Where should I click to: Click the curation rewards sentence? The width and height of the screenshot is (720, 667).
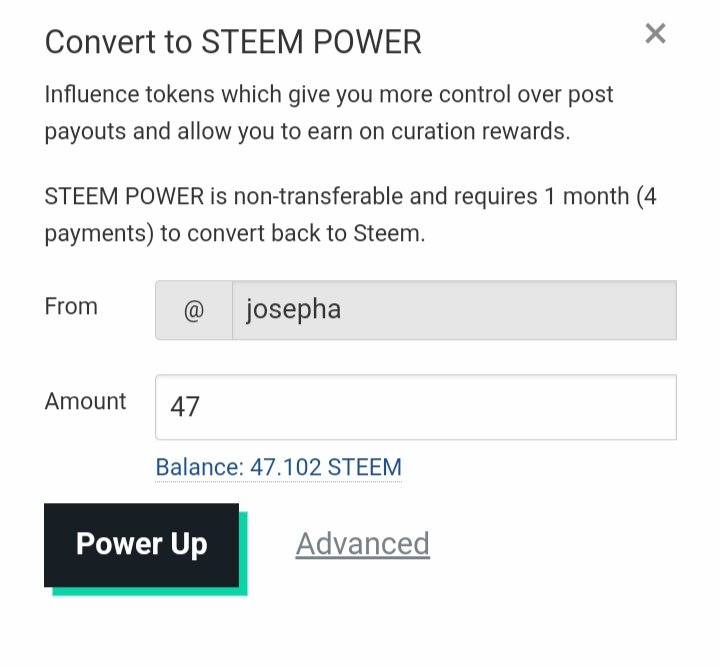pos(400,132)
